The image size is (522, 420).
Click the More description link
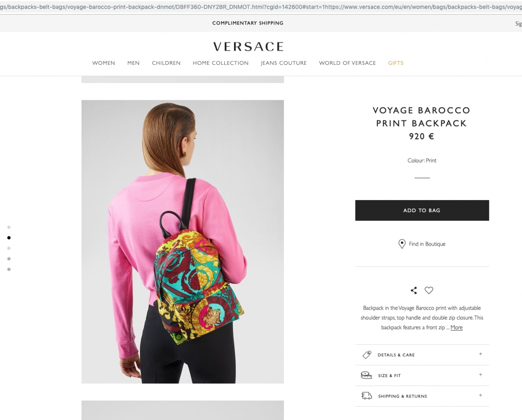(x=456, y=328)
